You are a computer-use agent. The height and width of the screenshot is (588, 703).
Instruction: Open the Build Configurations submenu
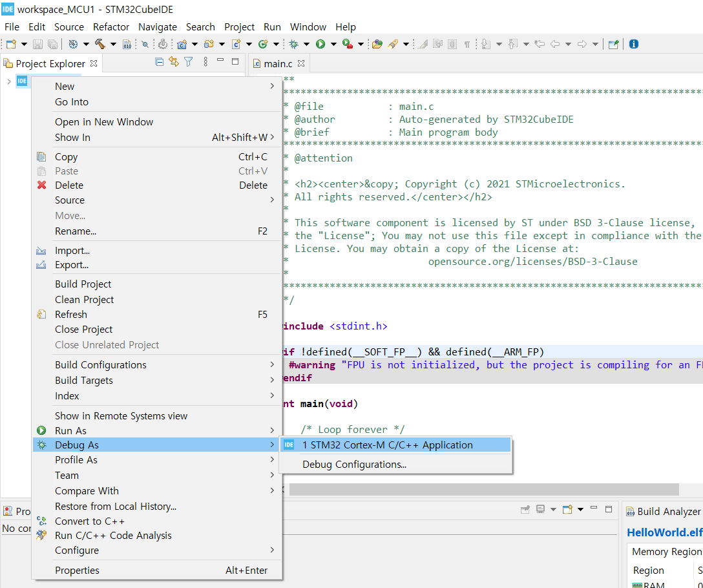(157, 364)
